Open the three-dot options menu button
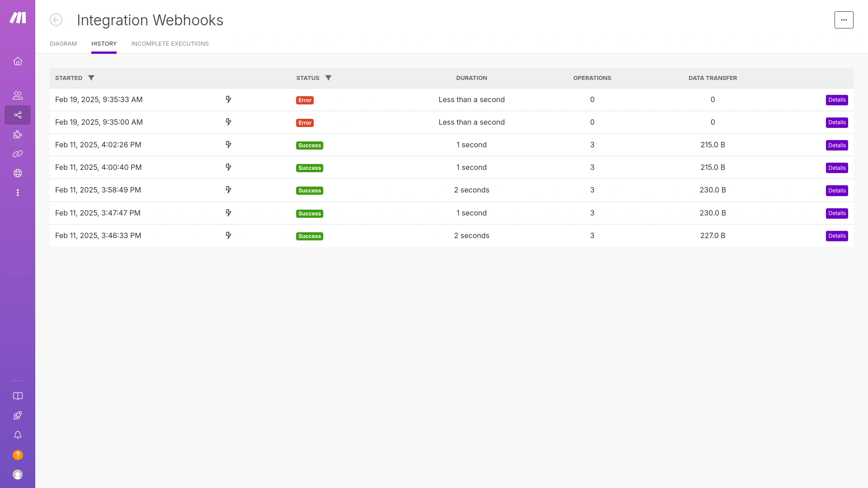 pos(844,20)
